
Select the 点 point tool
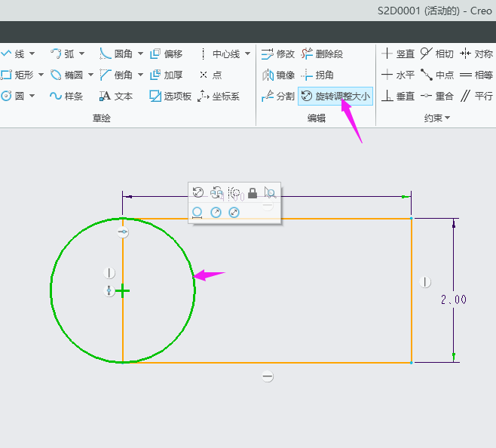click(x=210, y=75)
